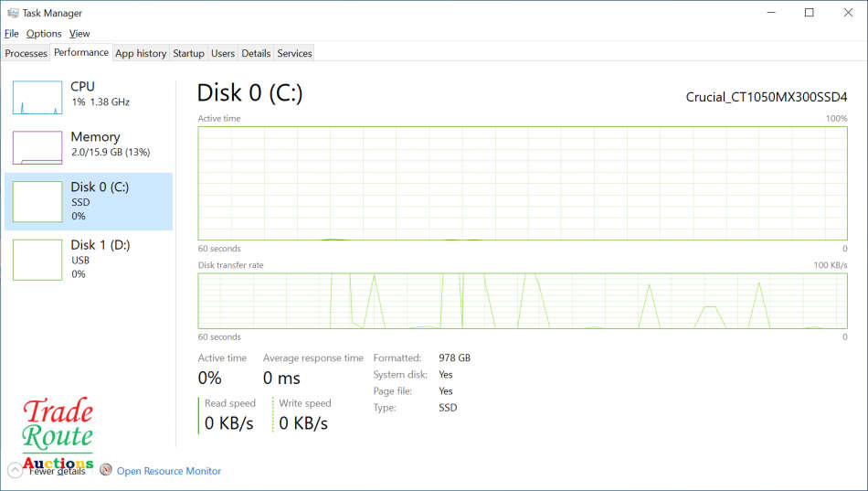Switch to the Users tab

[x=223, y=53]
